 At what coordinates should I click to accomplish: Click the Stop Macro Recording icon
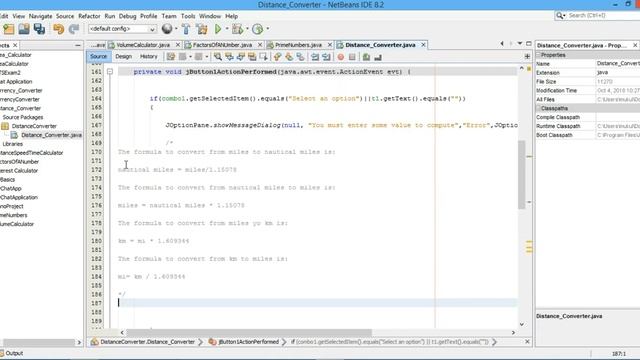[352, 57]
